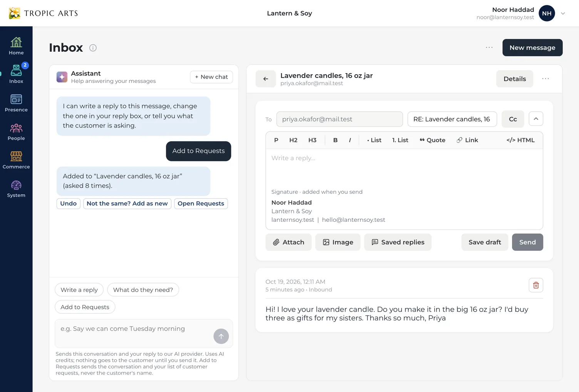Start a New chat with Assistant
The width and height of the screenshot is (579, 392).
coord(211,77)
